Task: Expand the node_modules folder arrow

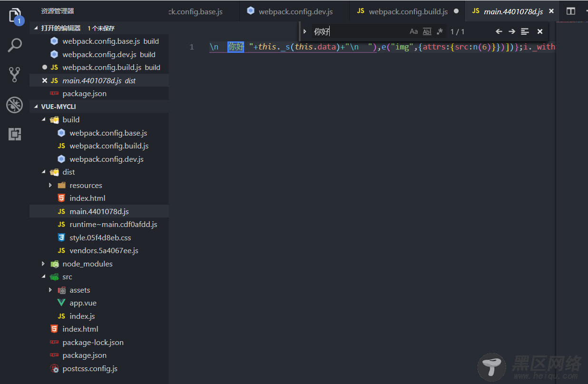Action: (43, 264)
